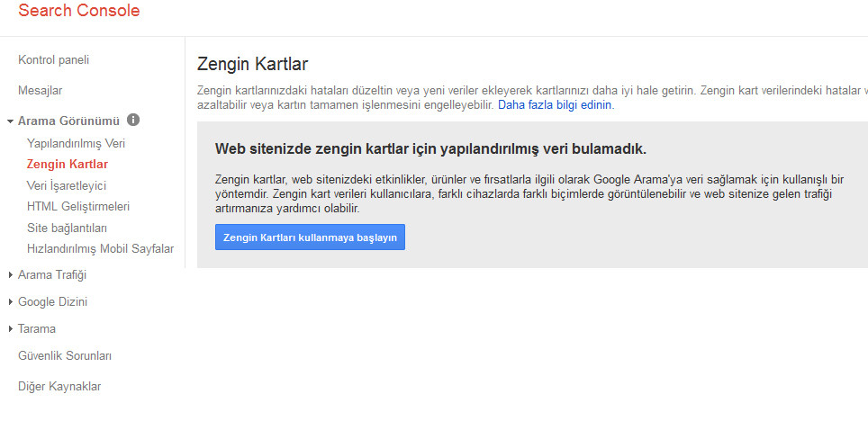Expand the Google Dizini section arrow
Viewport: 868px width, 421px height.
(11, 302)
